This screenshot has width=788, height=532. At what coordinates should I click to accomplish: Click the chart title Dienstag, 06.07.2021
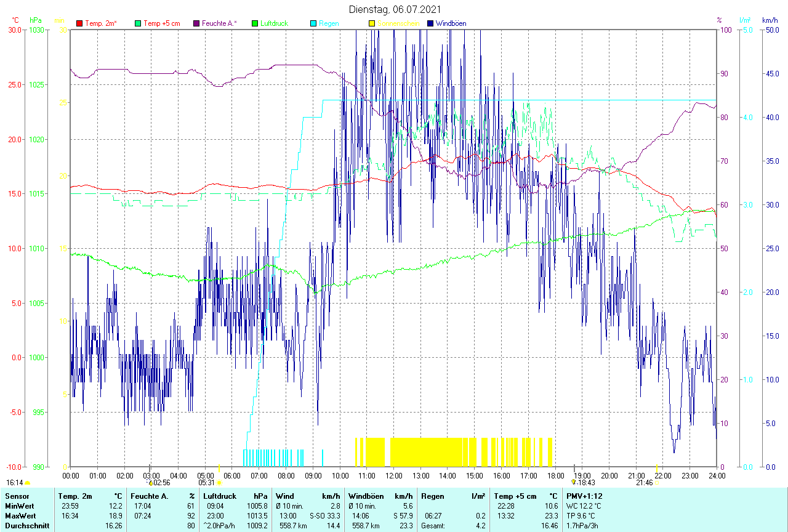point(394,9)
